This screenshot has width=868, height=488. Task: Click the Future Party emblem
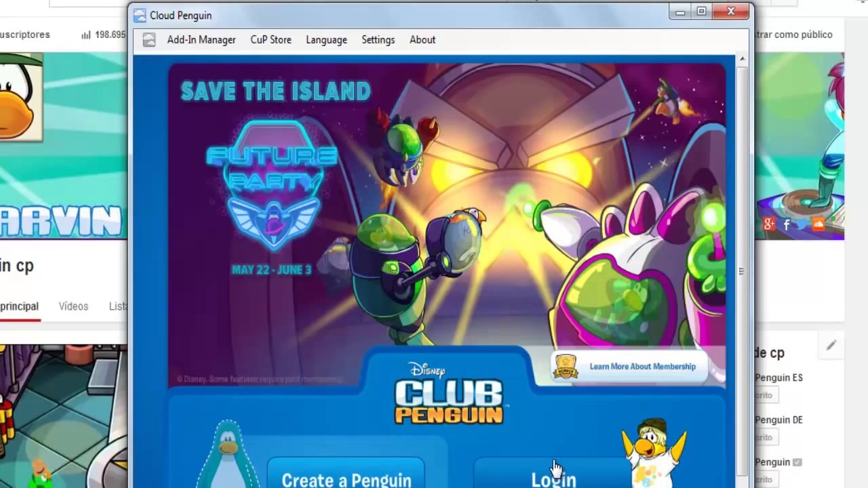point(272,186)
